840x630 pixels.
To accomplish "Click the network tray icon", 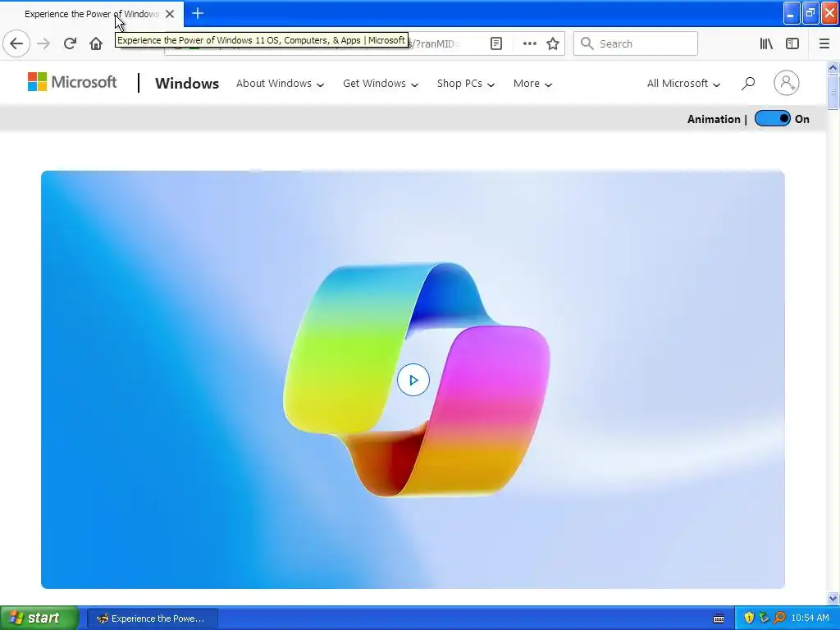I will [x=764, y=618].
